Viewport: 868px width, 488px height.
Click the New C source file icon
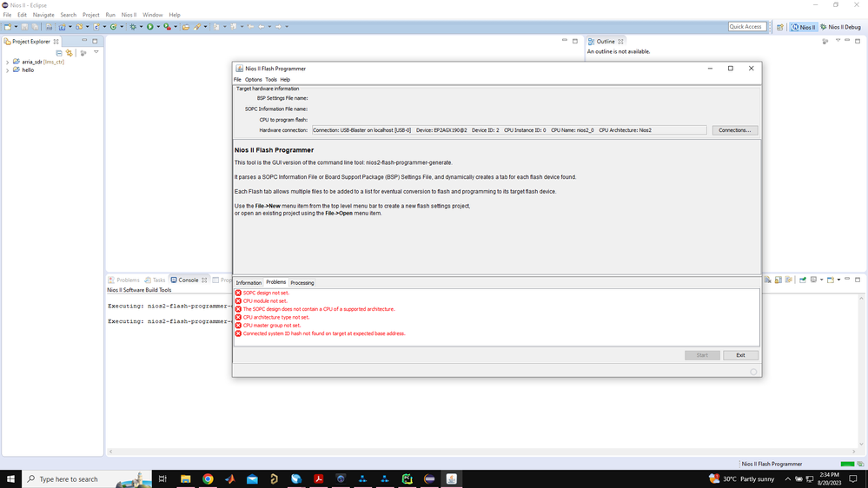(x=96, y=27)
